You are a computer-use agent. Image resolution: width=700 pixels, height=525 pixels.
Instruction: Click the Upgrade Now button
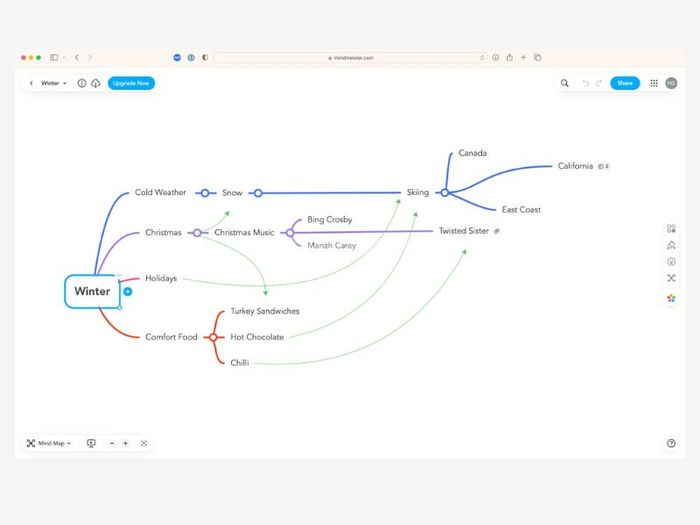tap(131, 83)
